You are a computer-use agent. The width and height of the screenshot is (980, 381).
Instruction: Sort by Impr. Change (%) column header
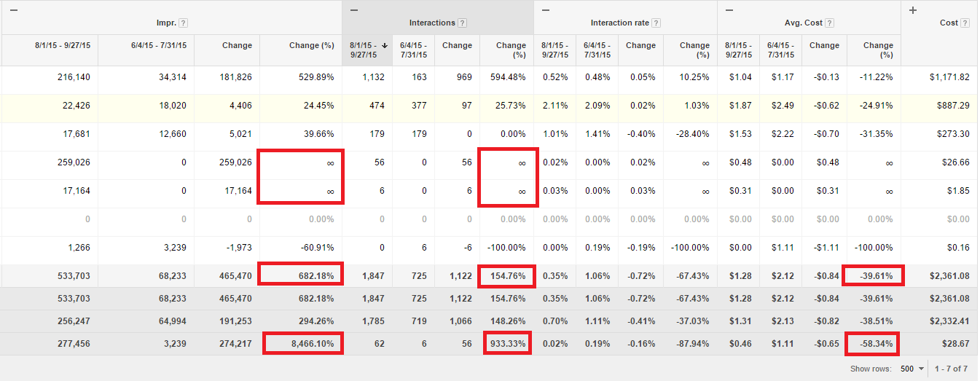click(x=312, y=45)
